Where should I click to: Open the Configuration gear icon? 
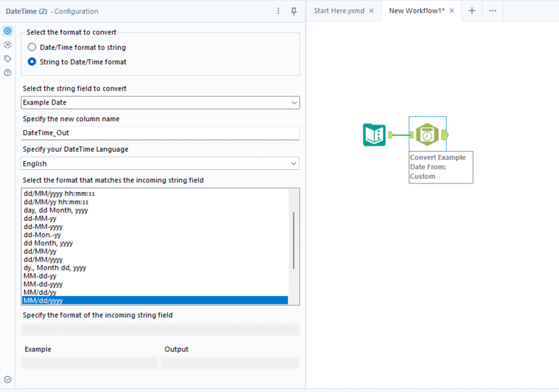click(7, 31)
